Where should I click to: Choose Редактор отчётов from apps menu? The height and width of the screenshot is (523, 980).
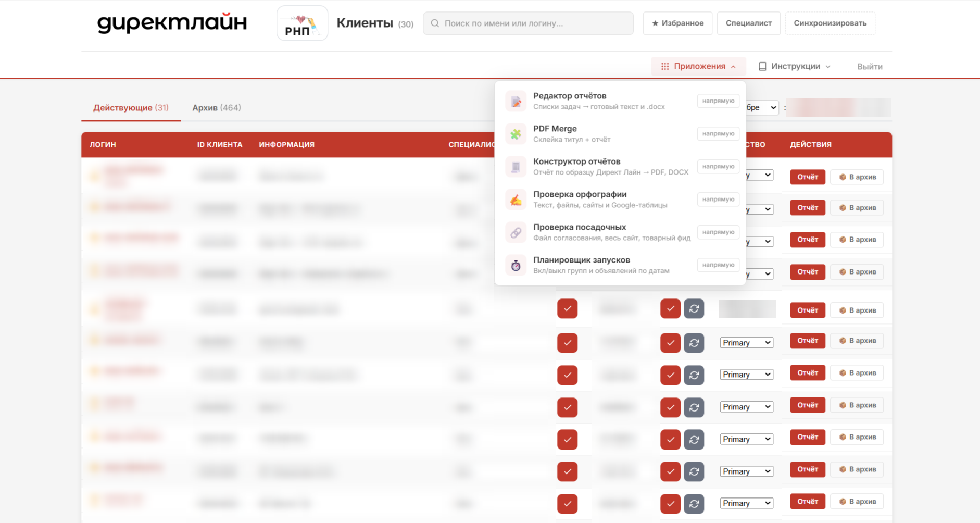pos(620,101)
